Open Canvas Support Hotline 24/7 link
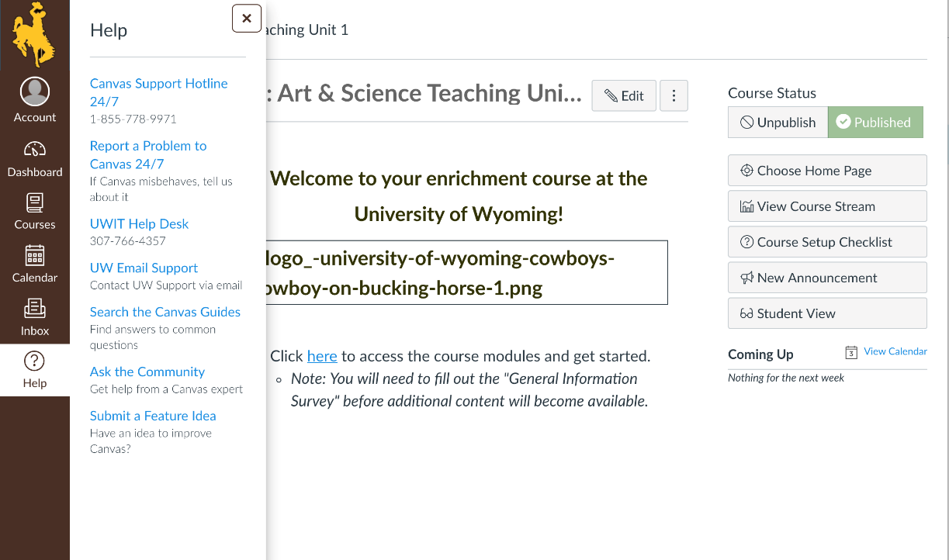 (x=159, y=92)
